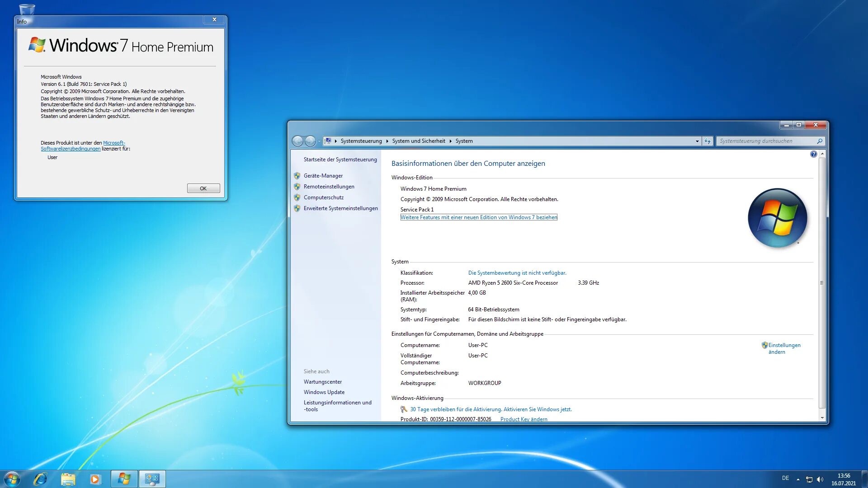
Task: Click the Systemsteuerung durchsuchen search field
Action: click(x=767, y=141)
